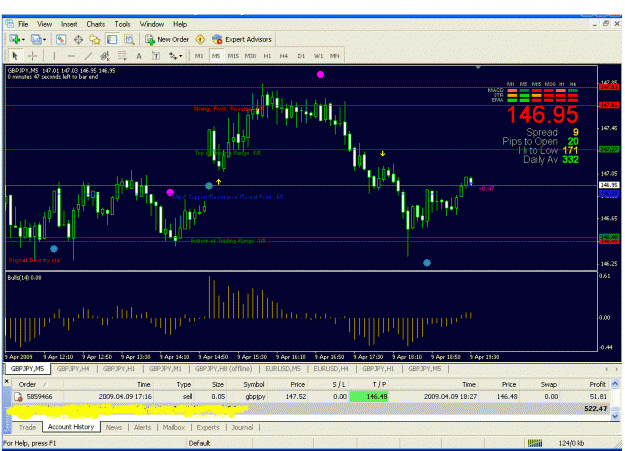Switch to the EURUSD,H4 chart tab
This screenshot has height=451, width=625.
(331, 369)
